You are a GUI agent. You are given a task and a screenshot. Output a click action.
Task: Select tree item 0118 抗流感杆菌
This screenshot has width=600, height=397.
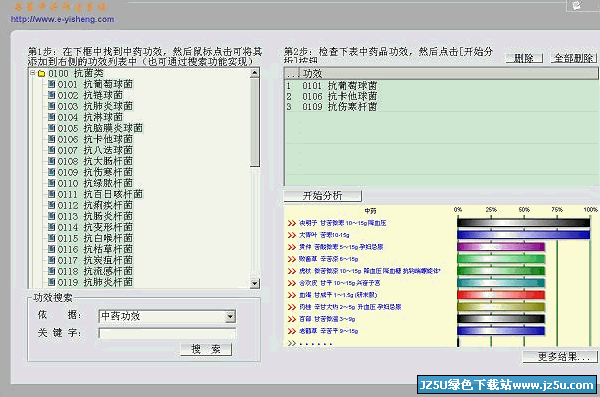pyautogui.click(x=95, y=271)
